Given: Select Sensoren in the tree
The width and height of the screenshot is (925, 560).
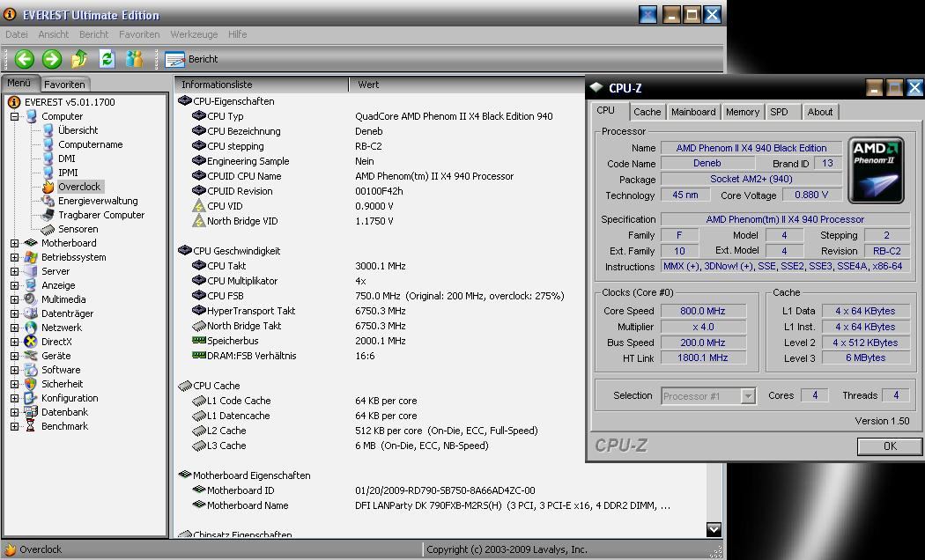Looking at the screenshot, I should tap(78, 229).
